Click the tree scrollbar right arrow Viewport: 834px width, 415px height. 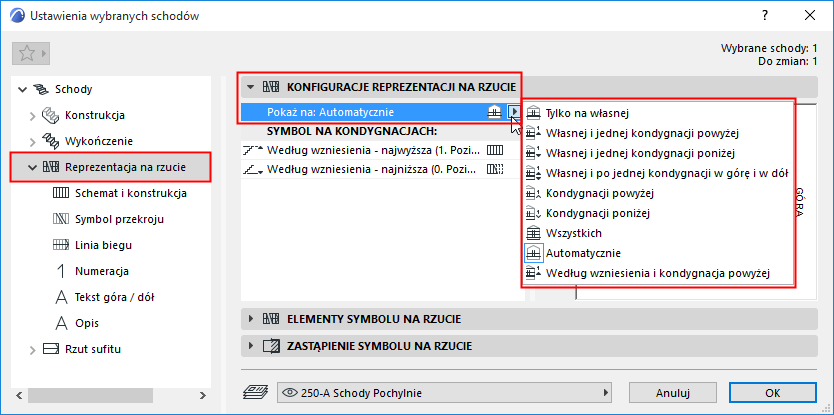click(203, 395)
